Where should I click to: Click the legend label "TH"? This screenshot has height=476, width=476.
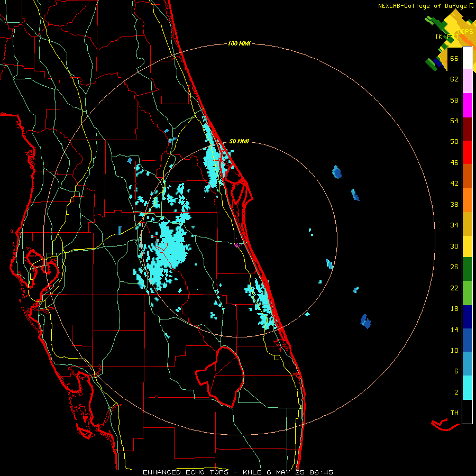coord(454,413)
